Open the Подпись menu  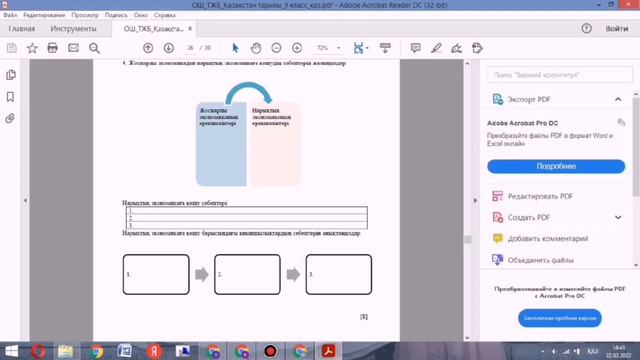(116, 15)
